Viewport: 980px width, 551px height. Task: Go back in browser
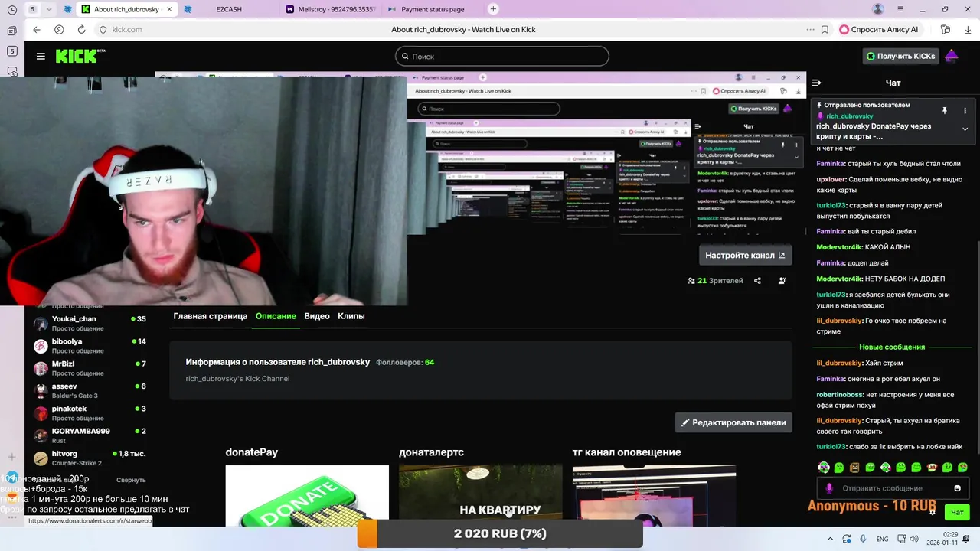click(x=36, y=29)
